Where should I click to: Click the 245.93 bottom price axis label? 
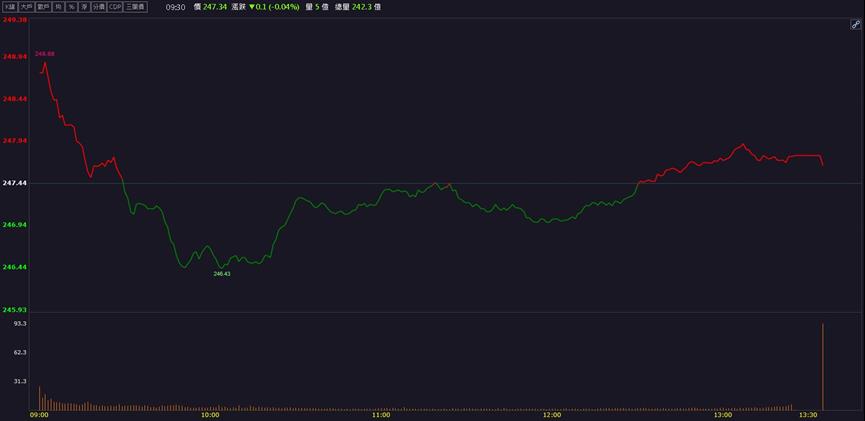pos(15,310)
